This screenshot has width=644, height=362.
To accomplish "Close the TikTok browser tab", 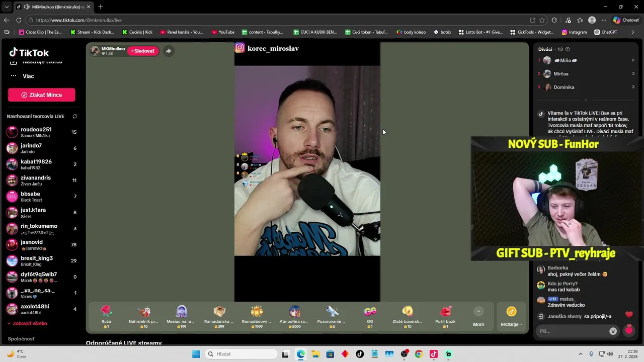I will point(89,7).
